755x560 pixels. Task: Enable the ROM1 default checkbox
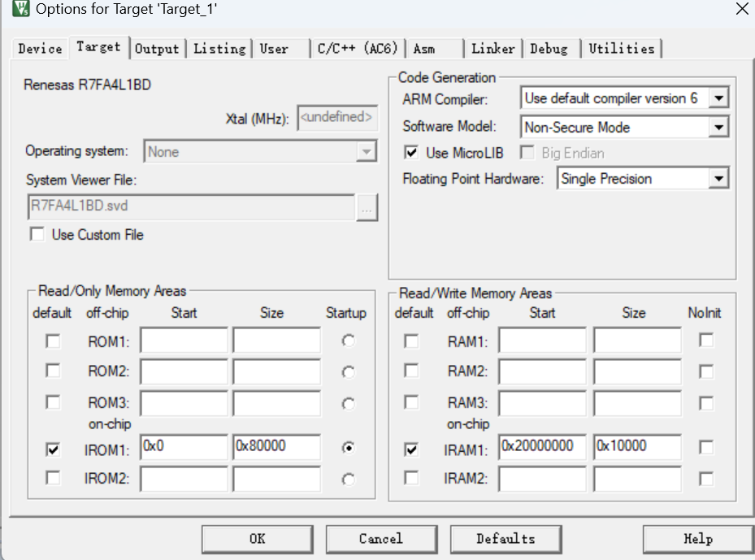pyautogui.click(x=53, y=341)
